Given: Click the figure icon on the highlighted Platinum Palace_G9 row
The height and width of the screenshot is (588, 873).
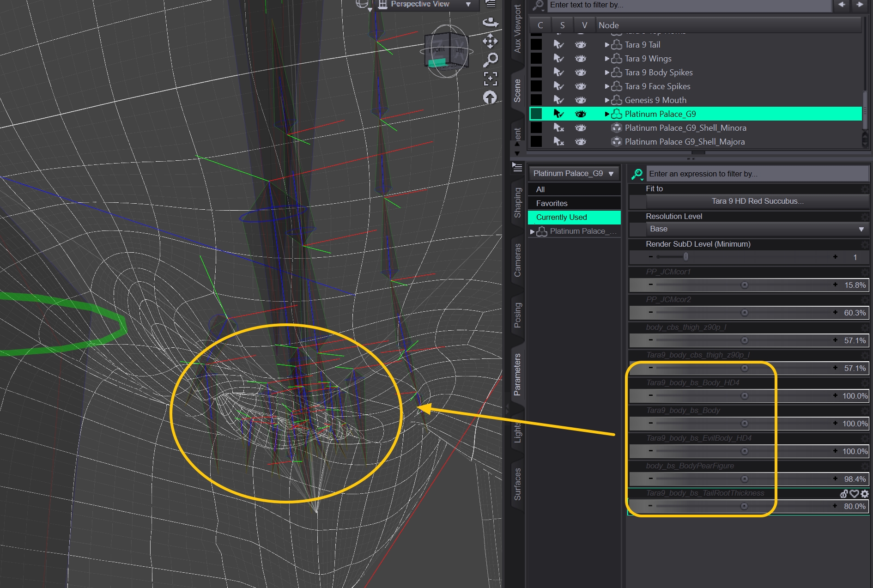Looking at the screenshot, I should pyautogui.click(x=617, y=114).
